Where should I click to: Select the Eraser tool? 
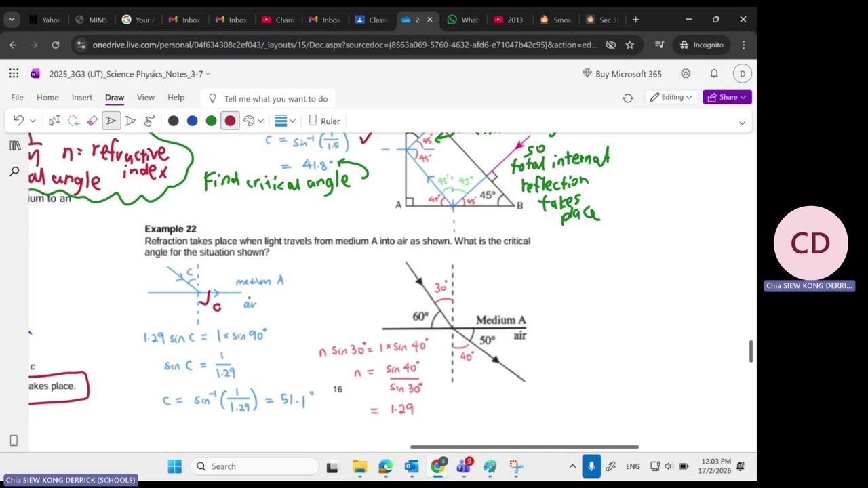click(92, 121)
